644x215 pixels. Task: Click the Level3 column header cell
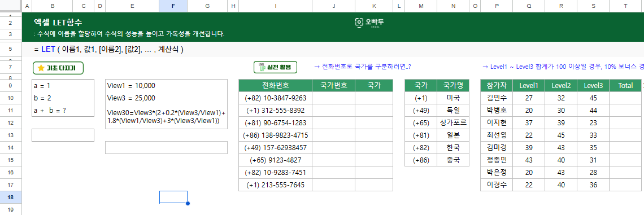click(593, 86)
